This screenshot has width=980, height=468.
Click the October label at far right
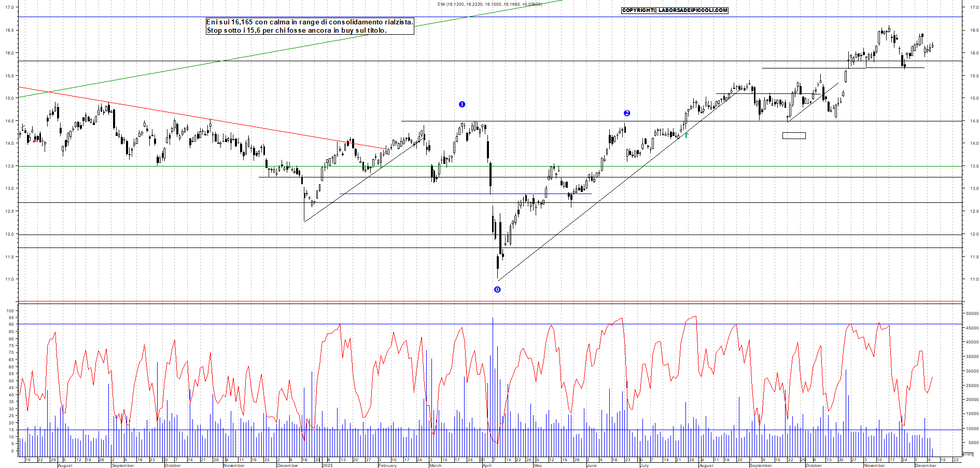pos(813,465)
